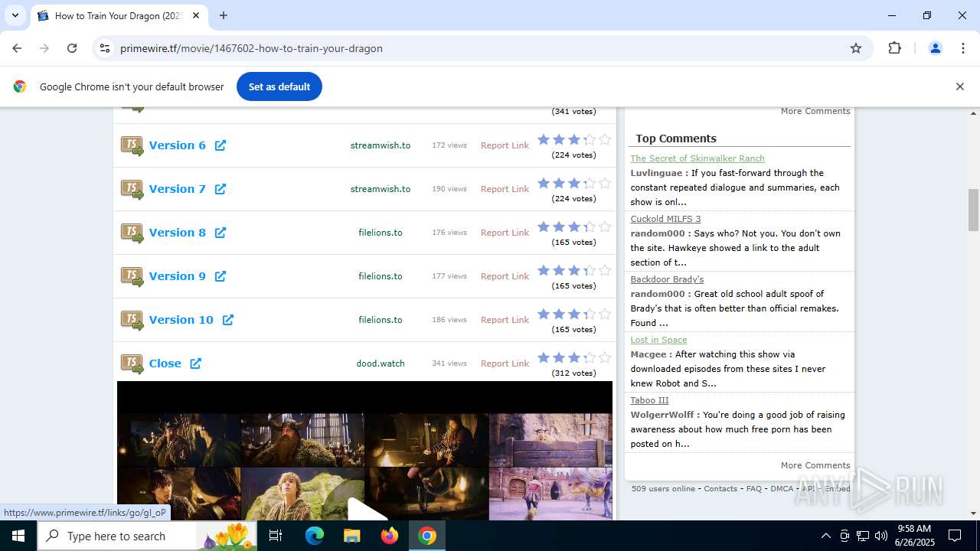This screenshot has height=551, width=980.
Task: Adjust volume from the system tray speaker
Action: pos(881,536)
